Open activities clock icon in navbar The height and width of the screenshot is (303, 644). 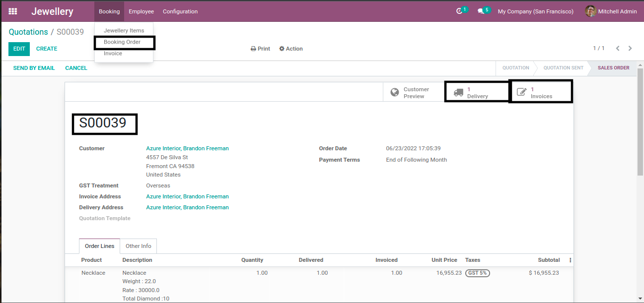459,11
